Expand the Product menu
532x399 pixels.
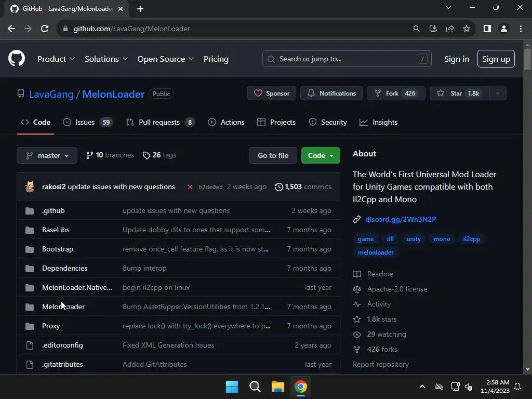56,59
